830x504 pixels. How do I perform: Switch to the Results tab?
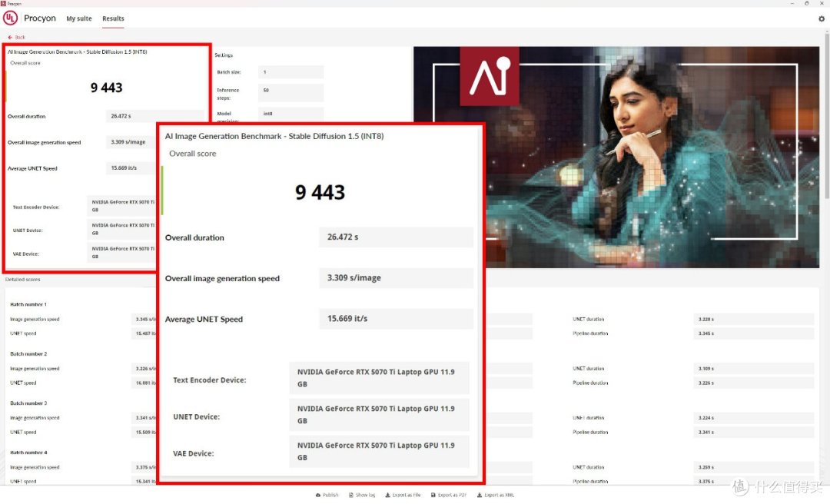pos(113,18)
